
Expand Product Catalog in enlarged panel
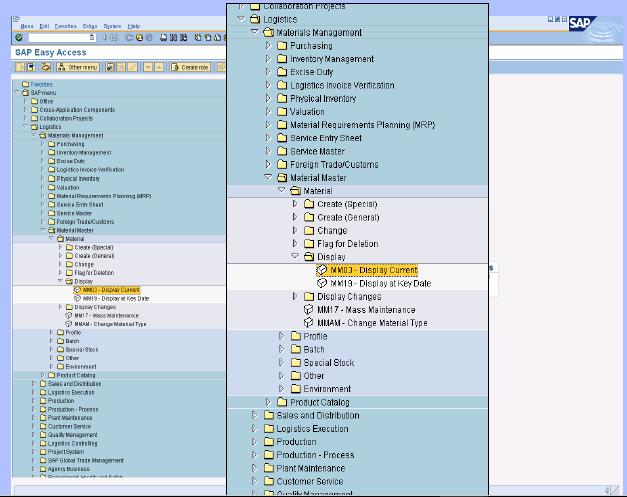click(x=268, y=402)
